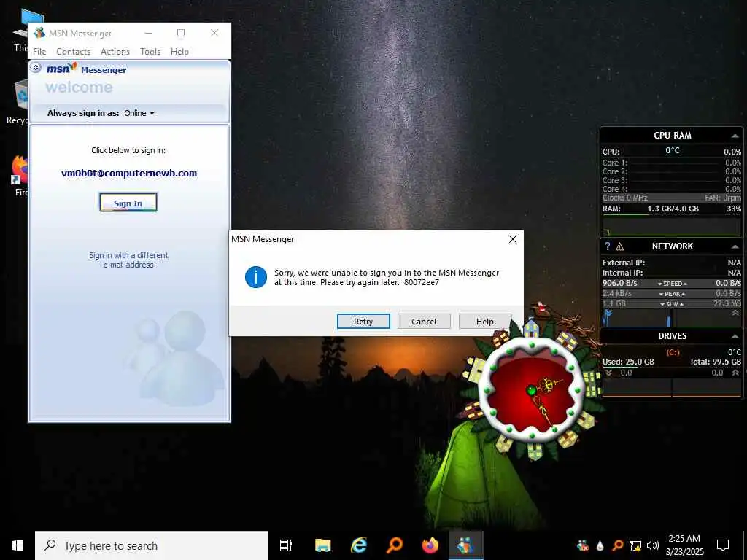This screenshot has height=560, width=747.
Task: Click the SPEED label in NETWORK gadget
Action: [673, 284]
